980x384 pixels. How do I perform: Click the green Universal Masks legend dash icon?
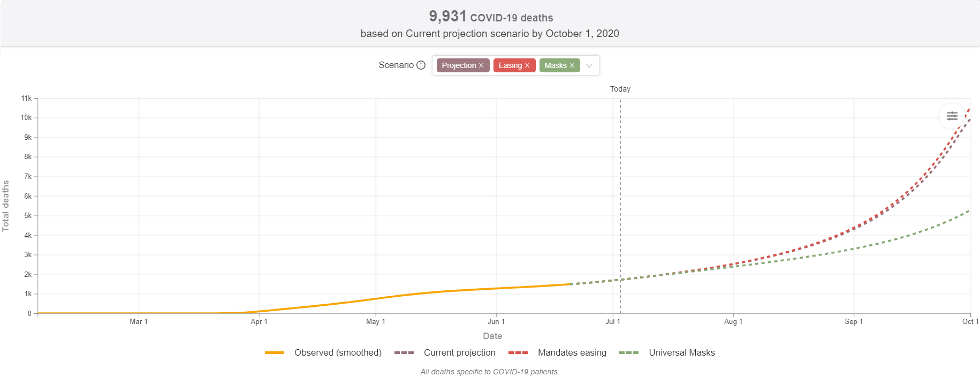click(629, 353)
